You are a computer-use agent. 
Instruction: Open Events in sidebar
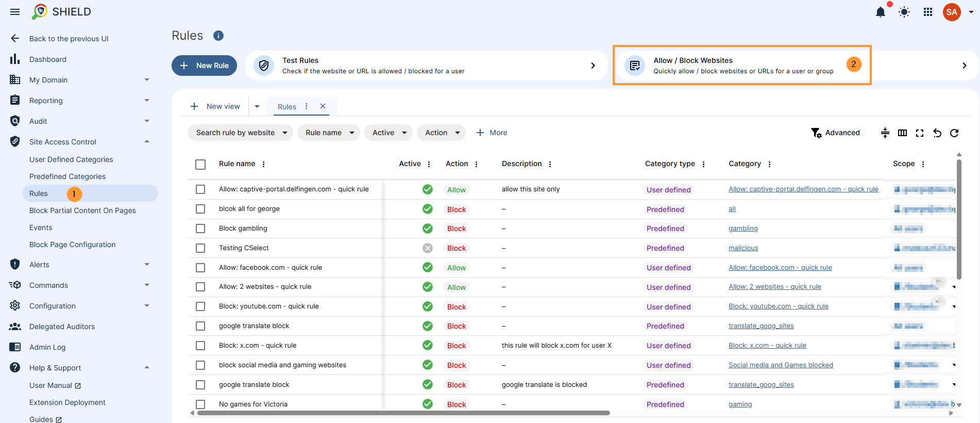tap(41, 227)
